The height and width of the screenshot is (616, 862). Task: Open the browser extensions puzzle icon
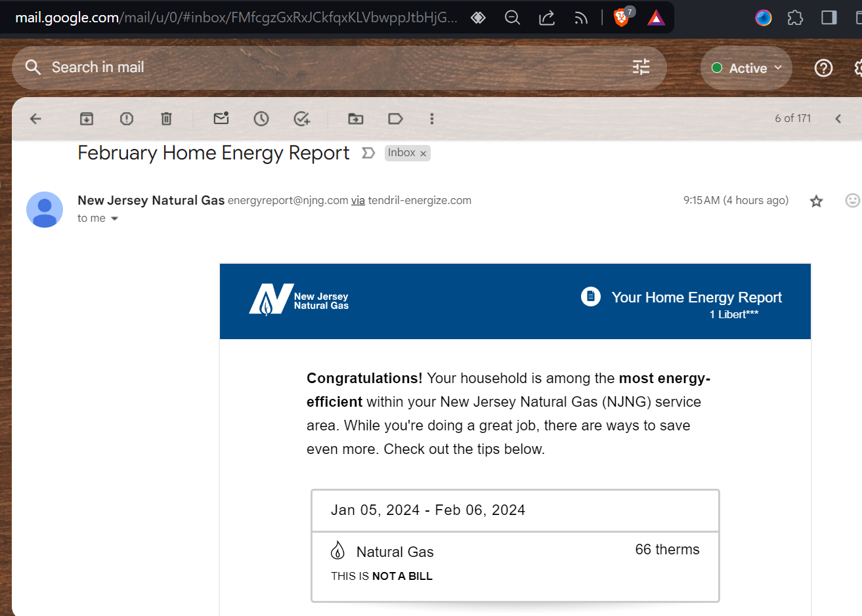tap(795, 18)
